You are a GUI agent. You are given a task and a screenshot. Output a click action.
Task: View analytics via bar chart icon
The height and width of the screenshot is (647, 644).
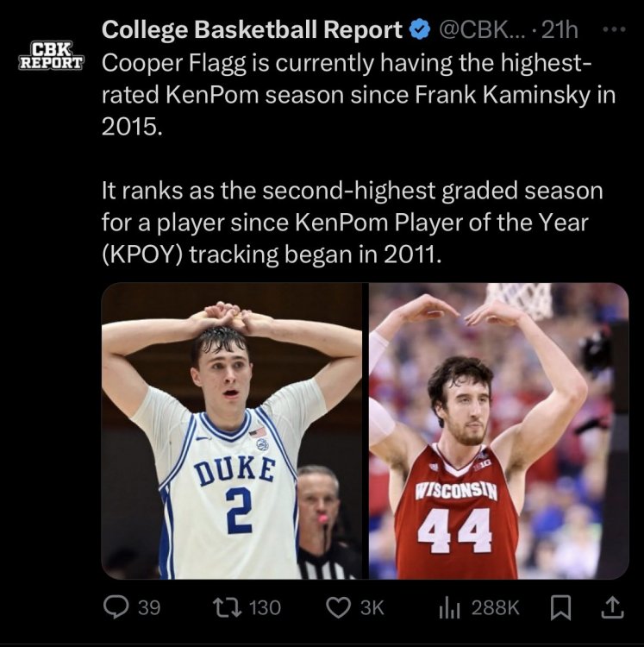click(x=449, y=607)
